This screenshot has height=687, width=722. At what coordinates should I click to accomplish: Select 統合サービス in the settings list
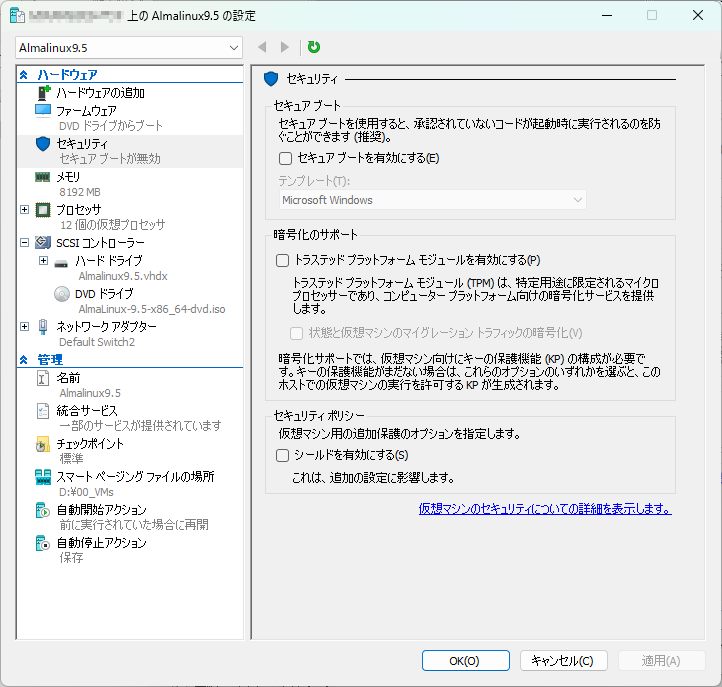tap(87, 411)
